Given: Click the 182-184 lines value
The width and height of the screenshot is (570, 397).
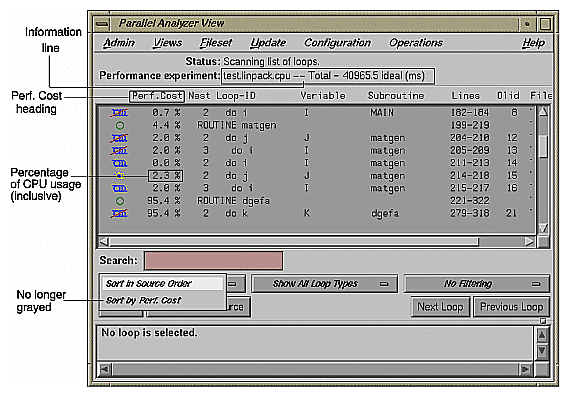Looking at the screenshot, I should coord(470,113).
